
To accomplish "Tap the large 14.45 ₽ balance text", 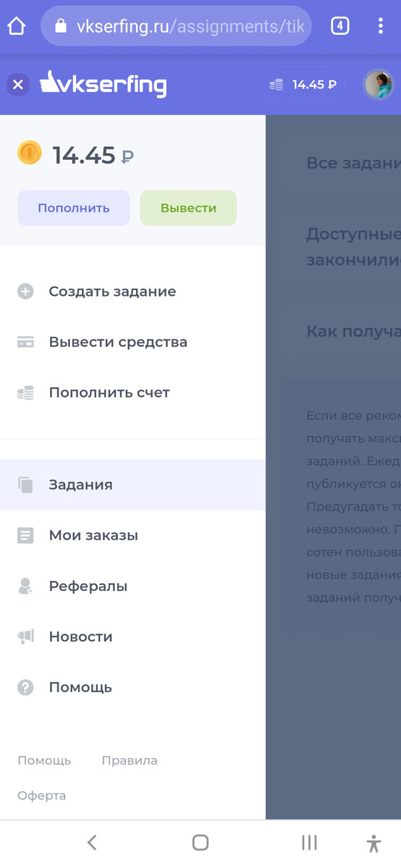I will (x=93, y=155).
